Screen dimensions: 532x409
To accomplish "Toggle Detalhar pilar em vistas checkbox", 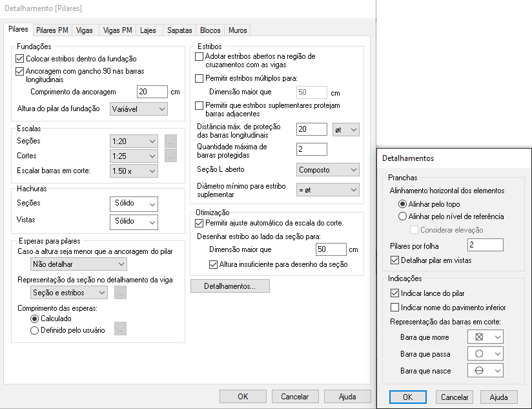I will coord(394,260).
